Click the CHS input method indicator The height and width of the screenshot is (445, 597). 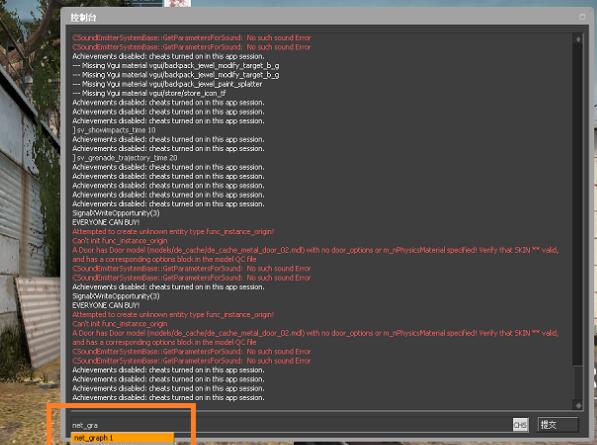tap(520, 425)
